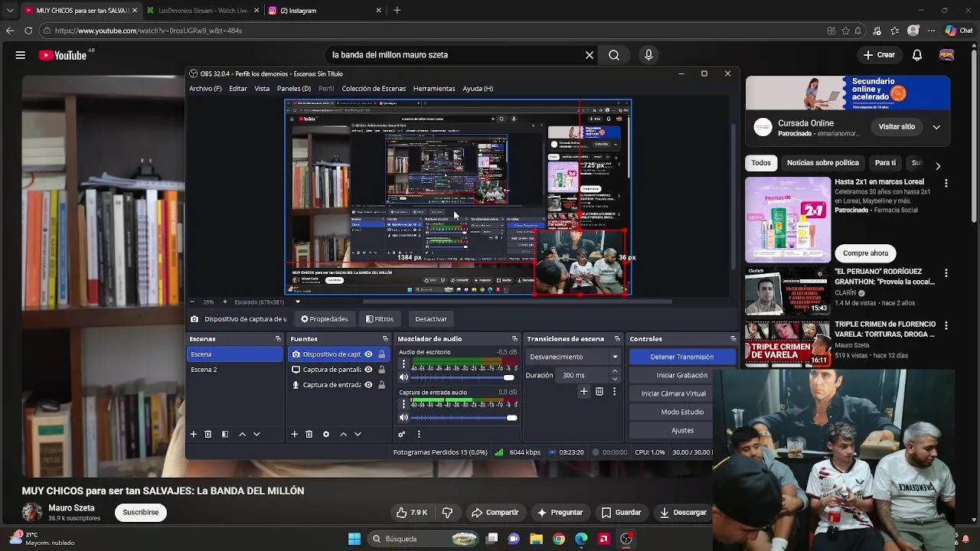
Task: Add a new scene in Escenas panel
Action: (193, 434)
